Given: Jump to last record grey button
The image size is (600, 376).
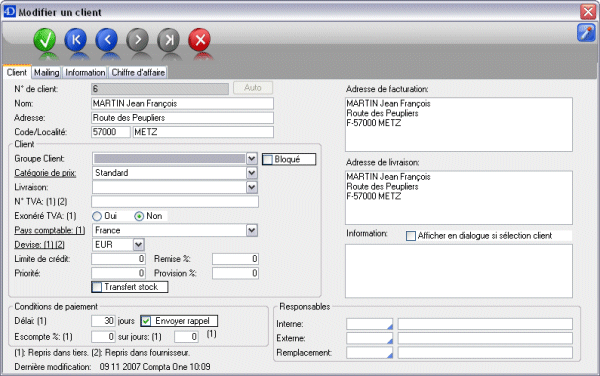Looking at the screenshot, I should [x=169, y=40].
